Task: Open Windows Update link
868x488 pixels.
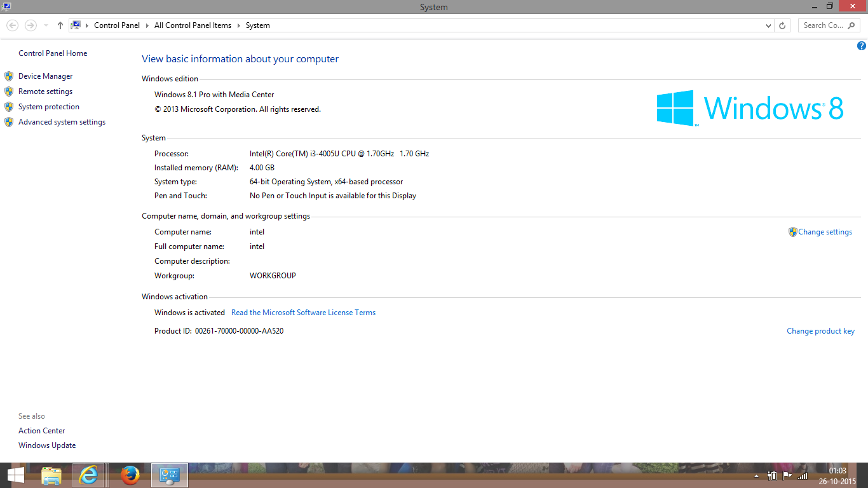Action: [47, 445]
